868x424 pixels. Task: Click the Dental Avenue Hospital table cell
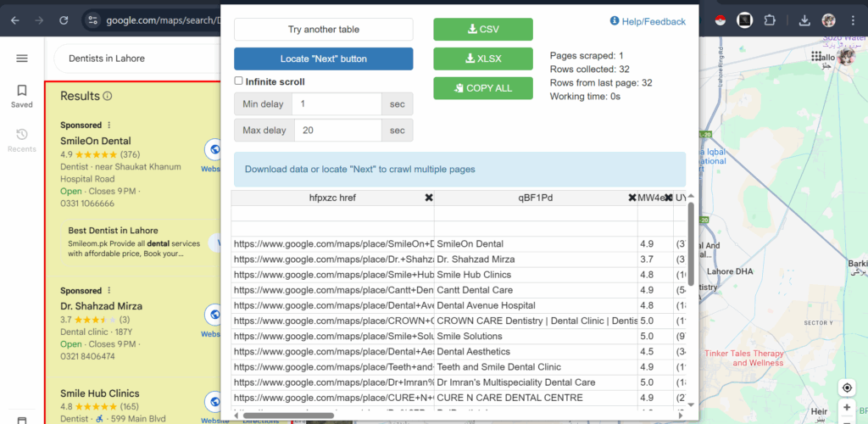(536, 305)
